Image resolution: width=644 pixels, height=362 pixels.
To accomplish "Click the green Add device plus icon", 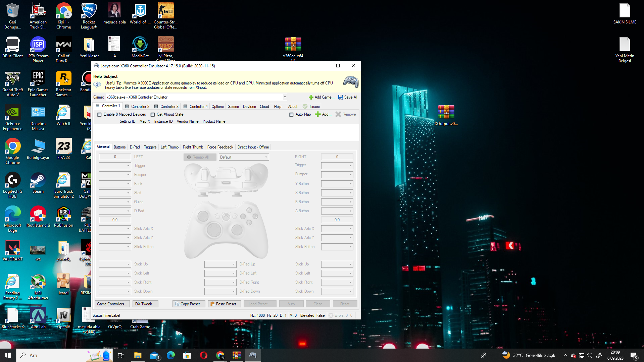I will tap(317, 114).
